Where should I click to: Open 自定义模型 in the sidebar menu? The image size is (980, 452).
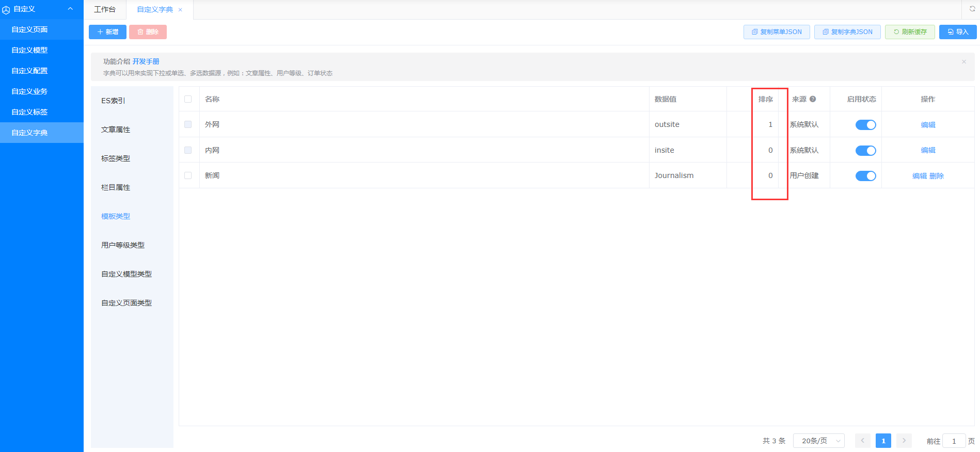30,50
